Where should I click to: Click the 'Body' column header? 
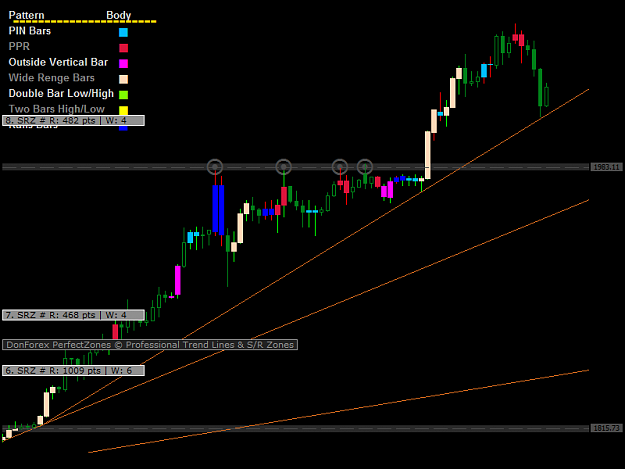(118, 15)
